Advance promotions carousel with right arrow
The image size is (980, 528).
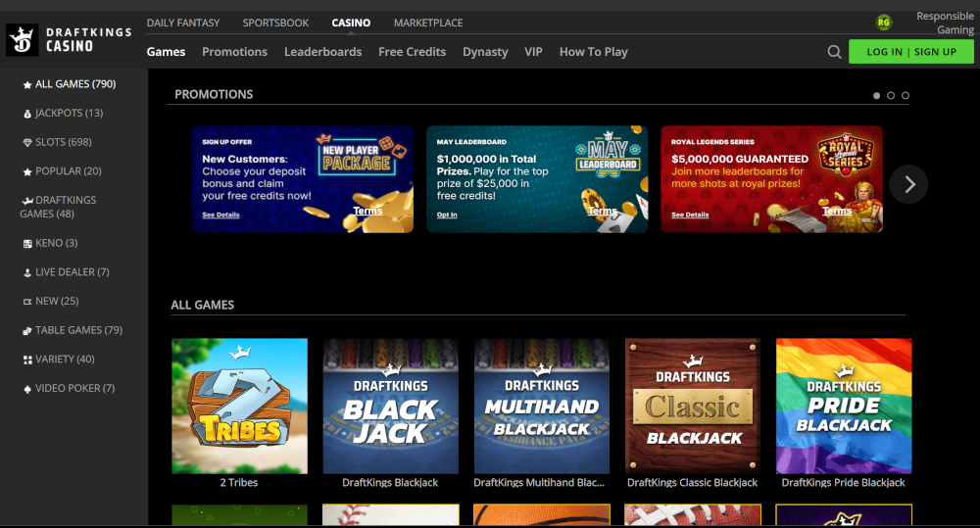pos(909,183)
